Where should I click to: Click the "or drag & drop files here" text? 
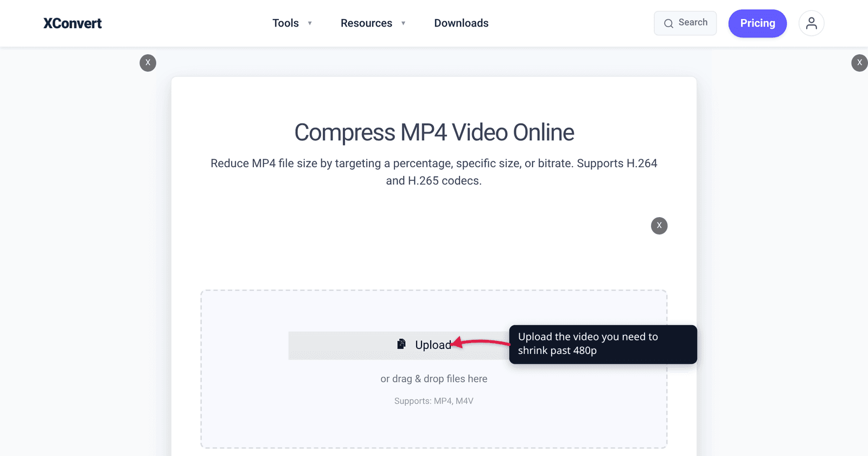click(434, 379)
